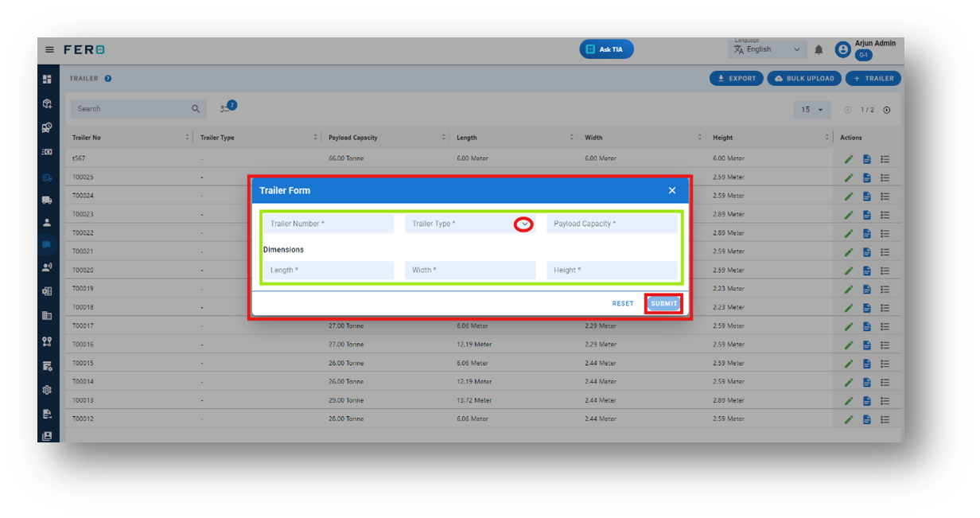Open the building icon in sidebar

(x=47, y=315)
